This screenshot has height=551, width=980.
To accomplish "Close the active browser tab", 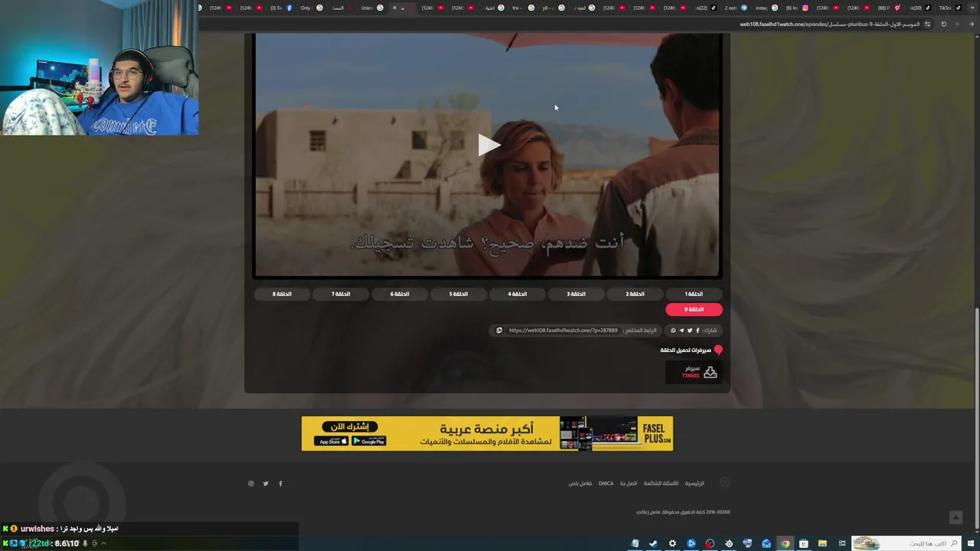I will point(394,8).
